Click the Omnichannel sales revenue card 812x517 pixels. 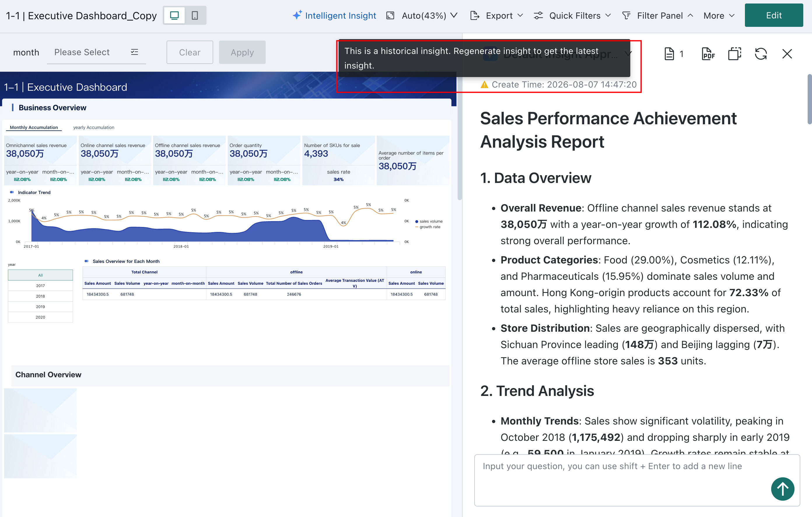[41, 160]
